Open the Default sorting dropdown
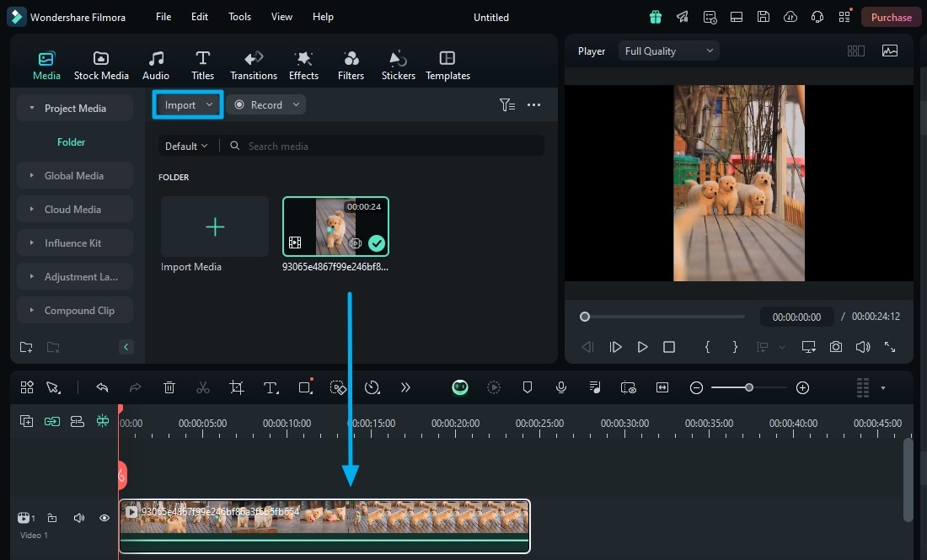The height and width of the screenshot is (560, 927). tap(186, 146)
